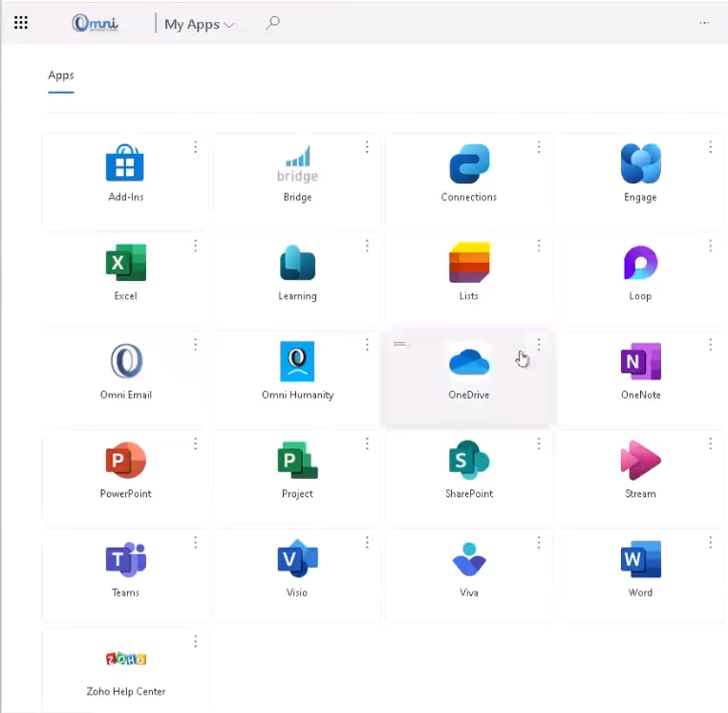Image resolution: width=728 pixels, height=713 pixels.
Task: Open the Teams app icon
Action: pyautogui.click(x=126, y=559)
